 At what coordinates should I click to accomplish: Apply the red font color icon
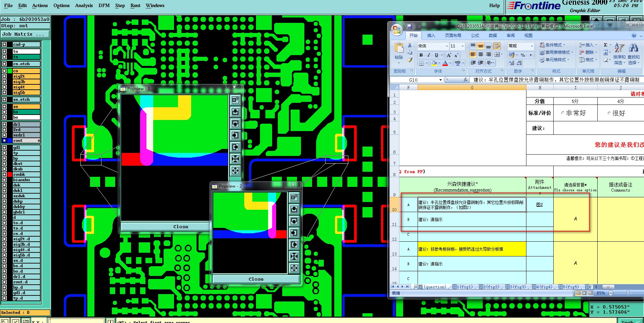point(445,63)
